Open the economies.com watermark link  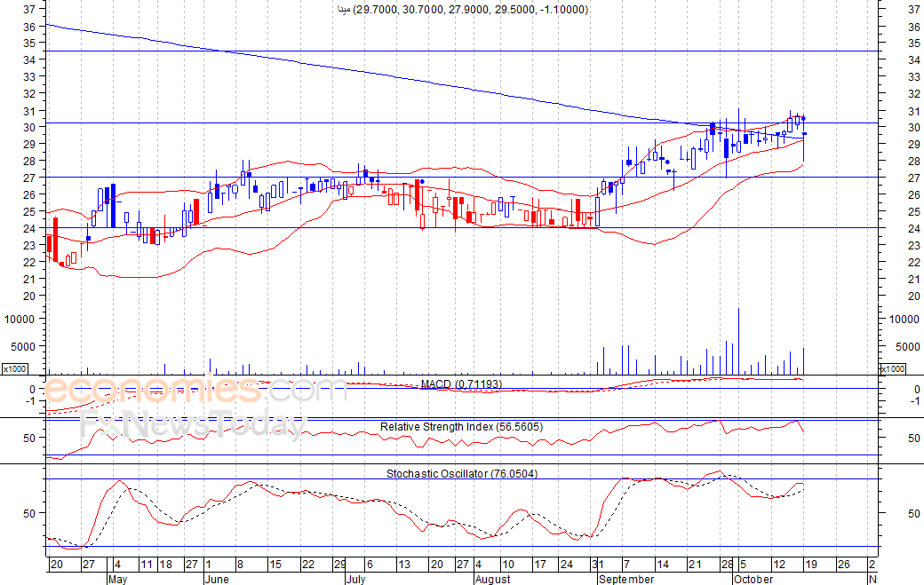195,390
